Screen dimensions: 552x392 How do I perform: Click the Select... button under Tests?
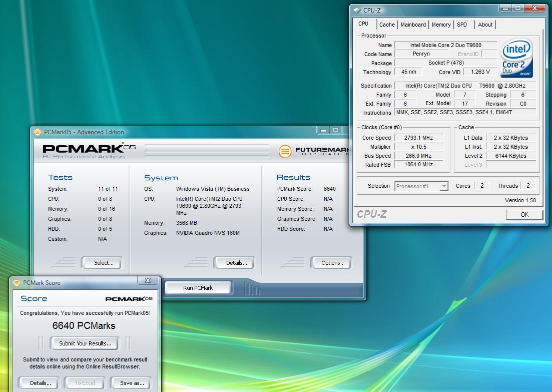(102, 263)
